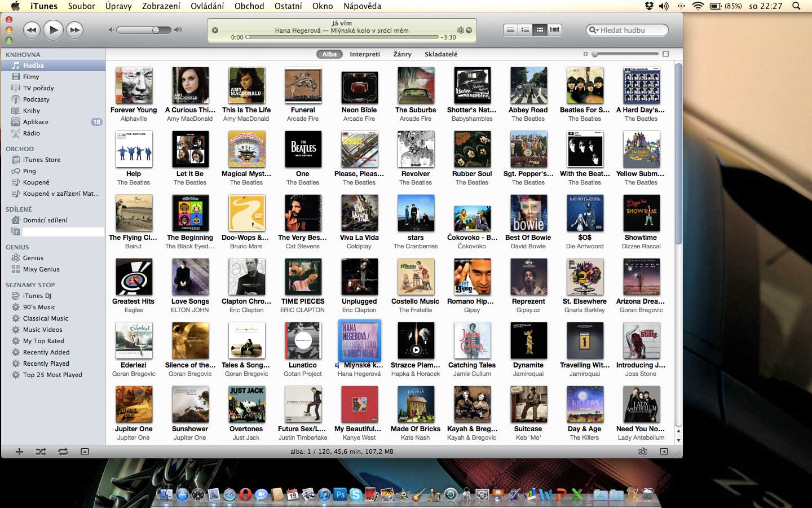Open Podcasty in the sidebar
This screenshot has height=508, width=812.
pos(53,99)
